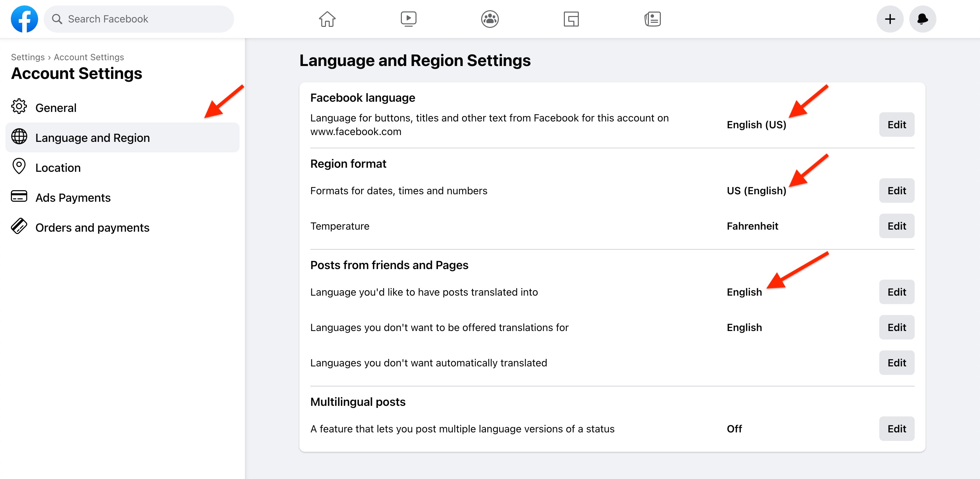
Task: Open the Home feed icon
Action: [327, 19]
